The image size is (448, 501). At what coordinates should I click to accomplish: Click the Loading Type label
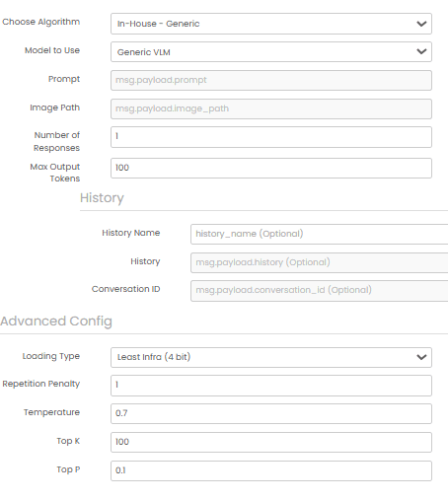point(51,356)
